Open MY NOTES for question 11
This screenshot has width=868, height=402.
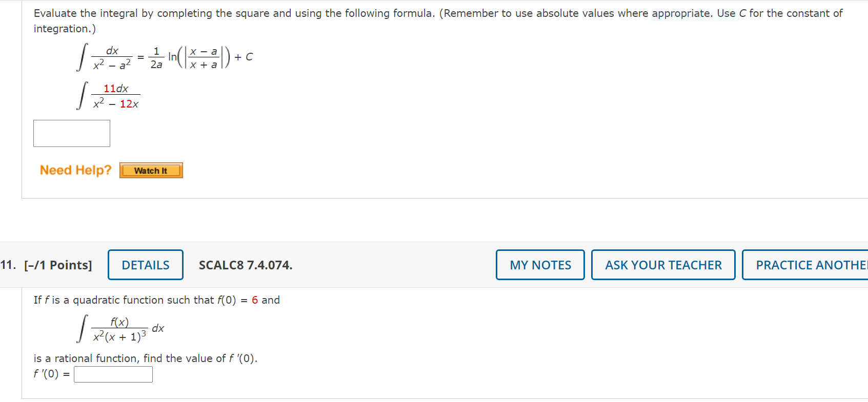(x=540, y=265)
